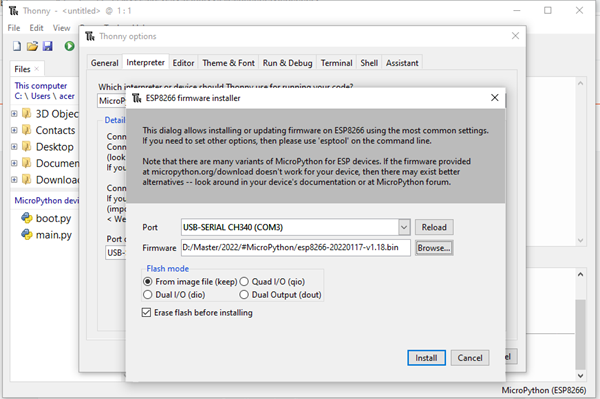Viewport: 600px width, 399px height.
Task: Toggle Erase flash before installing checkbox
Action: 146,313
